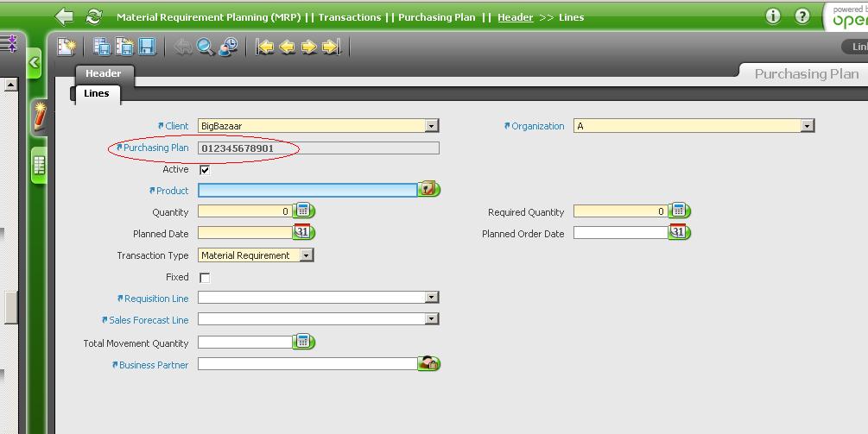Click the Save and go to grid view toolbar icon
Screen dimensions: 868x434
click(102, 47)
